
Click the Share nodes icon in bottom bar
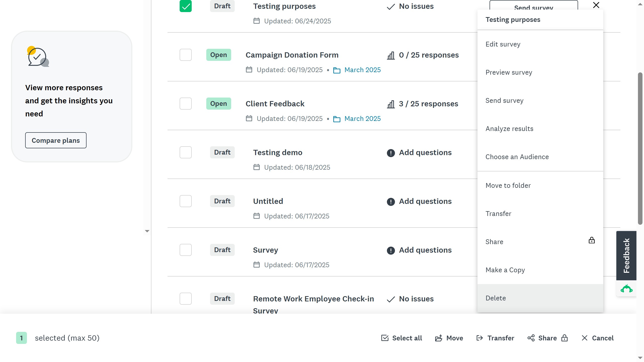pyautogui.click(x=531, y=338)
